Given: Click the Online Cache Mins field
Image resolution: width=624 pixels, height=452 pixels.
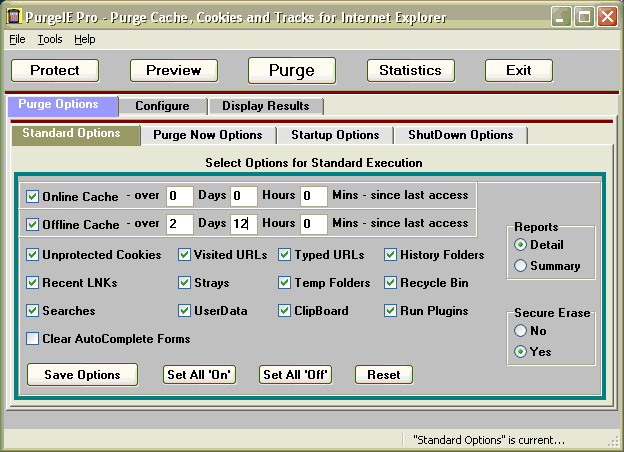Looking at the screenshot, I should pos(314,196).
